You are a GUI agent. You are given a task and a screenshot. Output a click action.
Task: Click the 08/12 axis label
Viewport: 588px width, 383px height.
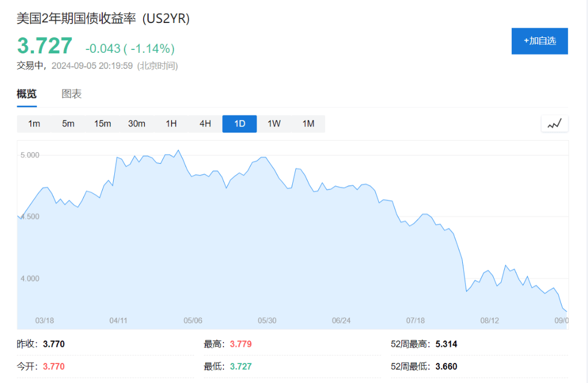tap(491, 321)
